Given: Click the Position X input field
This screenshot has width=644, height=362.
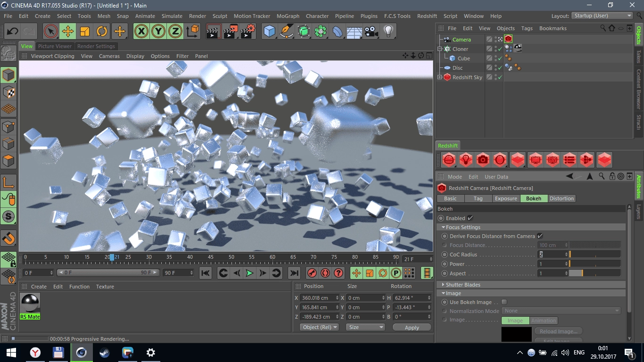Looking at the screenshot, I should pyautogui.click(x=320, y=298).
